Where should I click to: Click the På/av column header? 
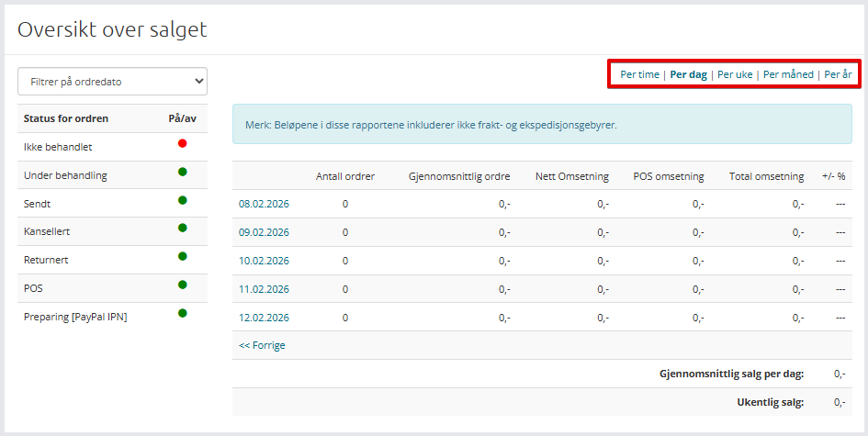click(x=182, y=118)
